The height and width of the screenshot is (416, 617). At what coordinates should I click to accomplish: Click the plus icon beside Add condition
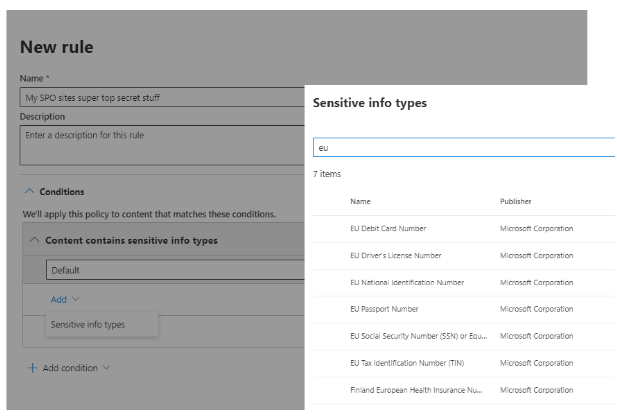click(x=33, y=368)
